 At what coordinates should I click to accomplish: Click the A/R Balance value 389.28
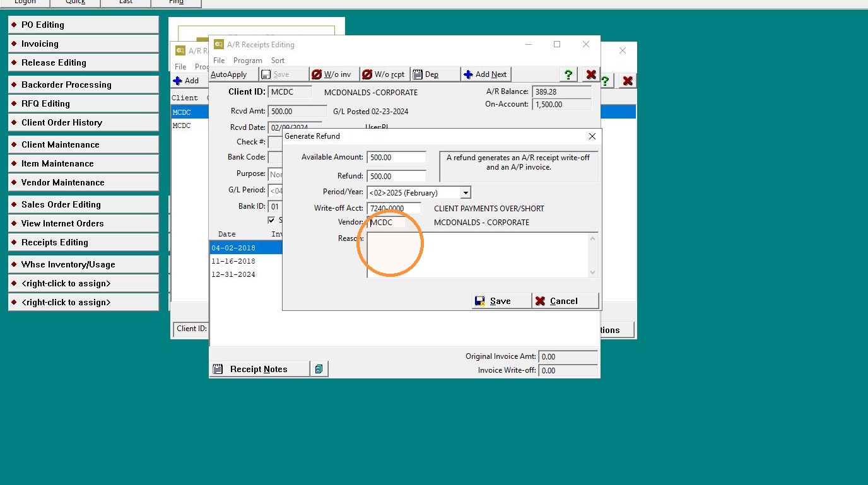[561, 91]
